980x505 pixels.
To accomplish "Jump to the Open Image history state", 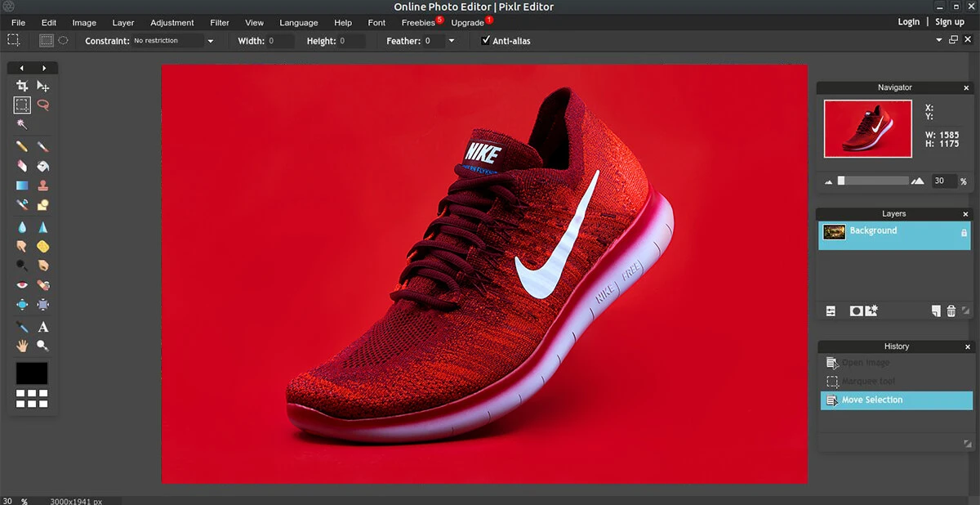I will click(x=866, y=363).
